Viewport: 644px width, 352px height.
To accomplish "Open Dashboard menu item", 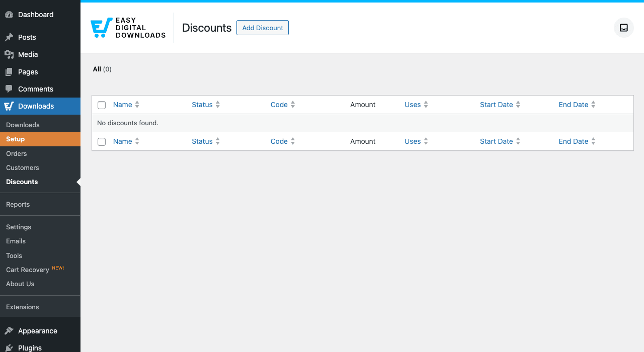I will pyautogui.click(x=40, y=15).
